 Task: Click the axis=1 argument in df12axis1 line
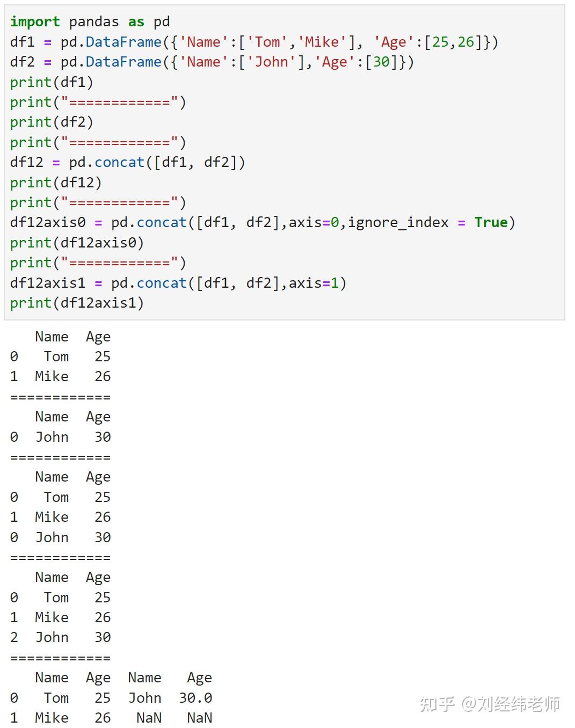(x=318, y=283)
